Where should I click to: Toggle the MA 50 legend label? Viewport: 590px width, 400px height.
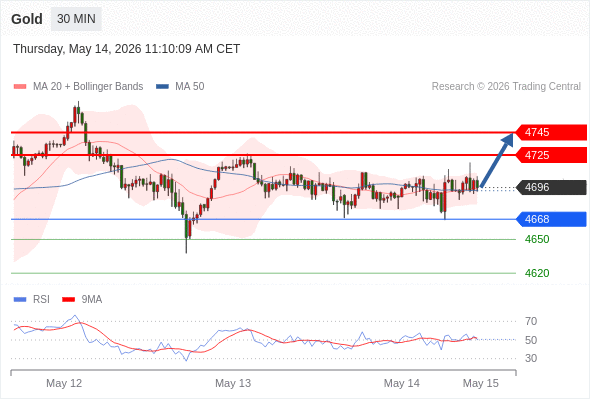pyautogui.click(x=190, y=87)
